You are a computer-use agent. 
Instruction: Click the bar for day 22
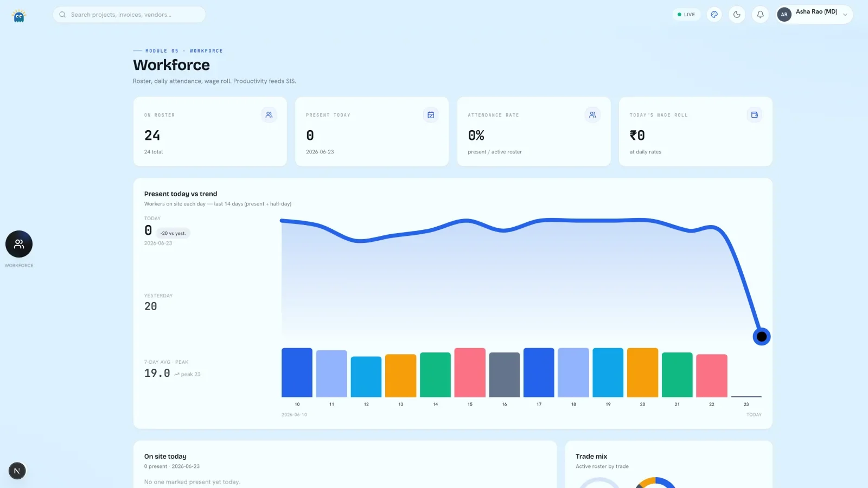click(712, 376)
